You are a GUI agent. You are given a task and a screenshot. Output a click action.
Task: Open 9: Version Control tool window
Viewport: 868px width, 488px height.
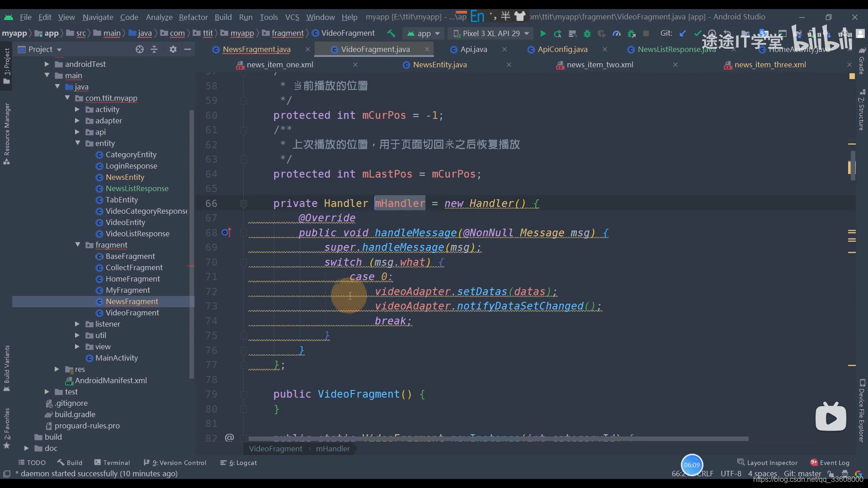point(175,463)
